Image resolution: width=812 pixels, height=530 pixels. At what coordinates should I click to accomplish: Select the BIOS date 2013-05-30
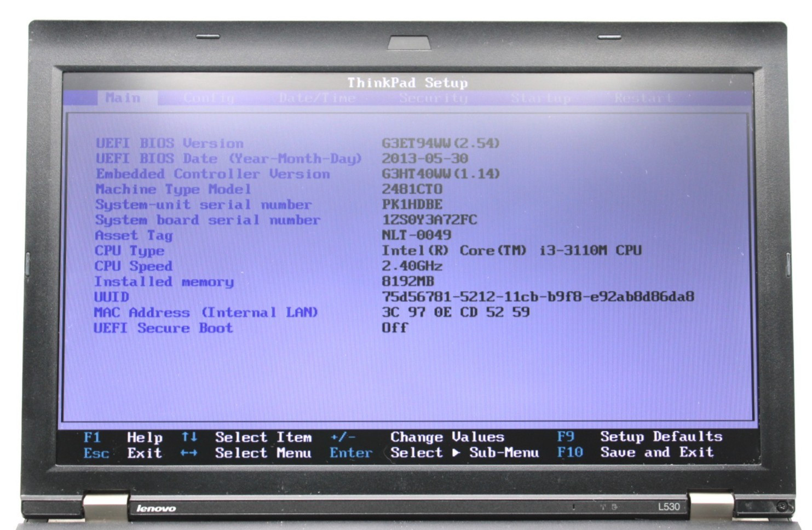[425, 159]
